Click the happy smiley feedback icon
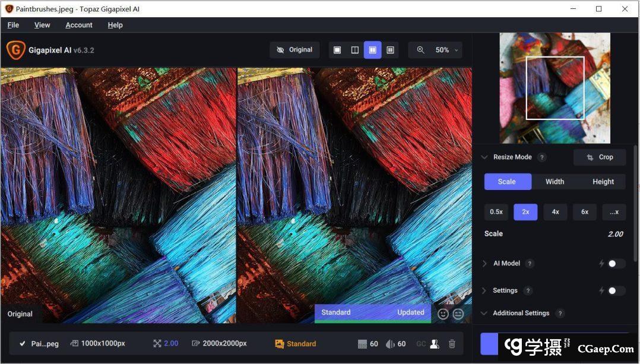This screenshot has height=364, width=640. coord(443,314)
